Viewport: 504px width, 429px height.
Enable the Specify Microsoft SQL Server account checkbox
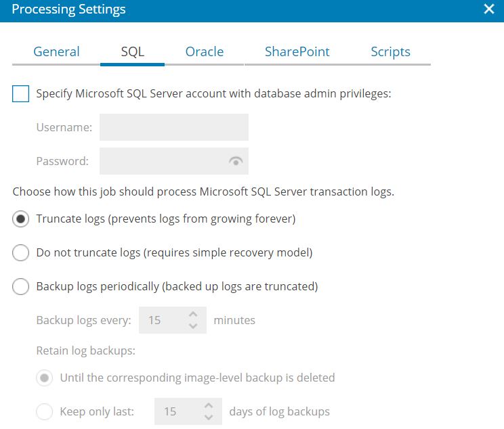tap(20, 93)
